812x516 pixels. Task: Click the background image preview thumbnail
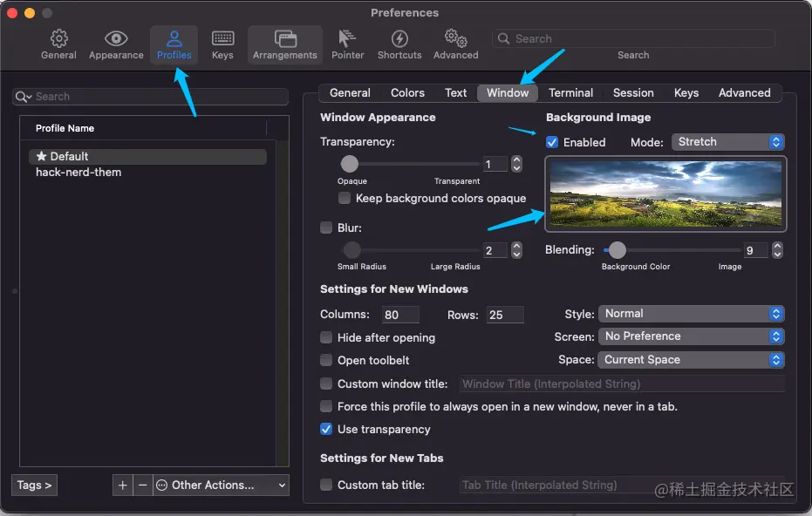tap(665, 193)
